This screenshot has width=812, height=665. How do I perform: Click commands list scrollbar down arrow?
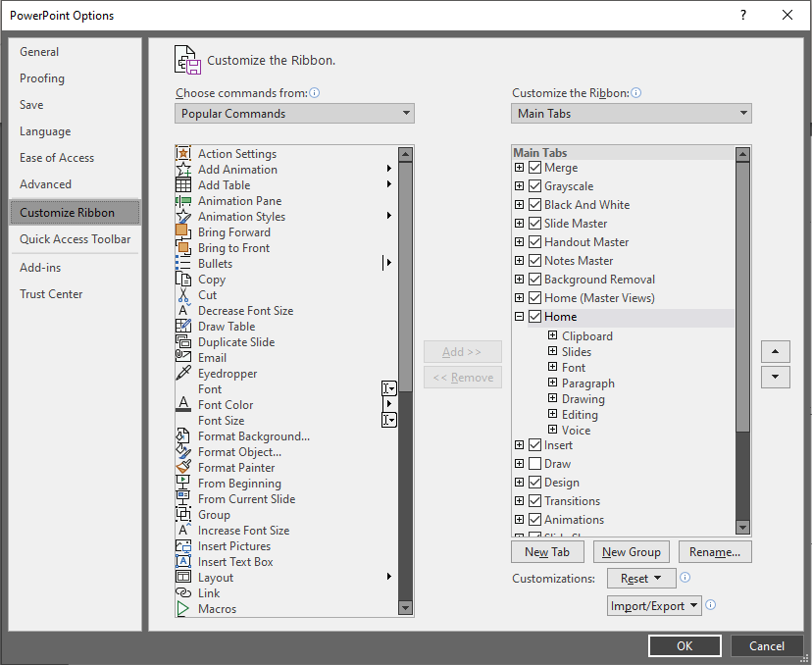(x=405, y=607)
